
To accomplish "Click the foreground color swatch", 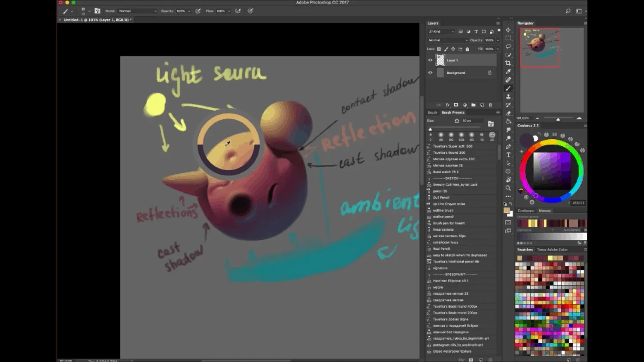I will [x=506, y=211].
